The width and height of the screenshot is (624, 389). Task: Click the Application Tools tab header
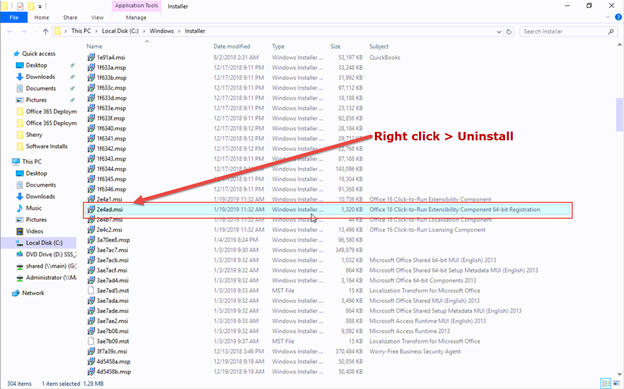[x=136, y=6]
